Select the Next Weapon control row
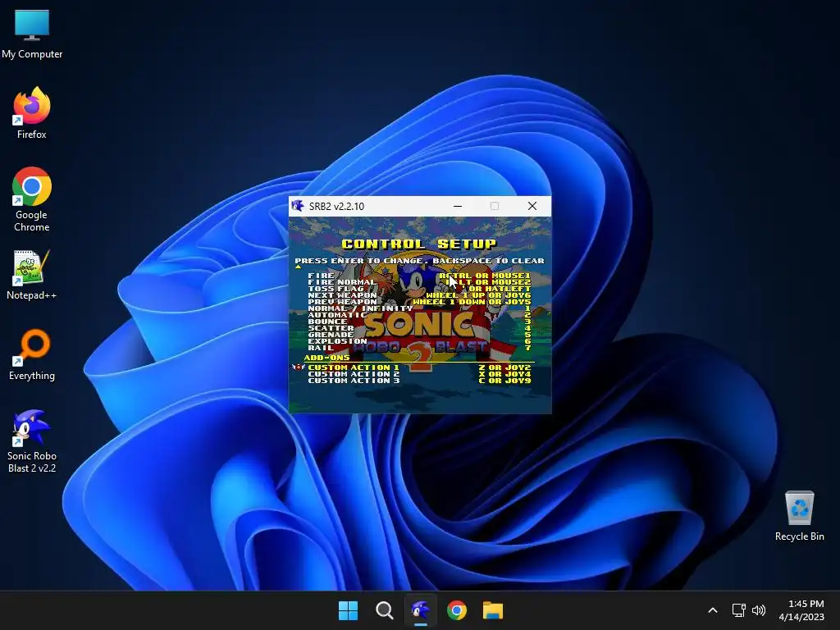The height and width of the screenshot is (630, 840). pyautogui.click(x=419, y=295)
